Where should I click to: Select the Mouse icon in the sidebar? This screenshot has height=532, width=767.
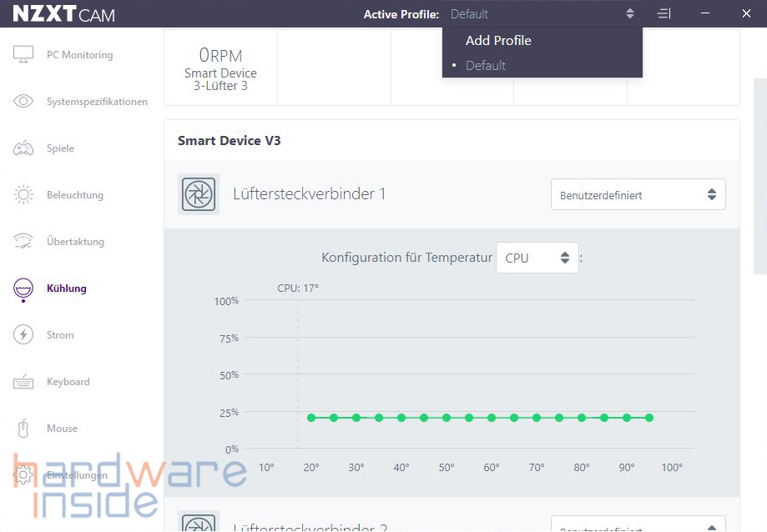coord(23,429)
